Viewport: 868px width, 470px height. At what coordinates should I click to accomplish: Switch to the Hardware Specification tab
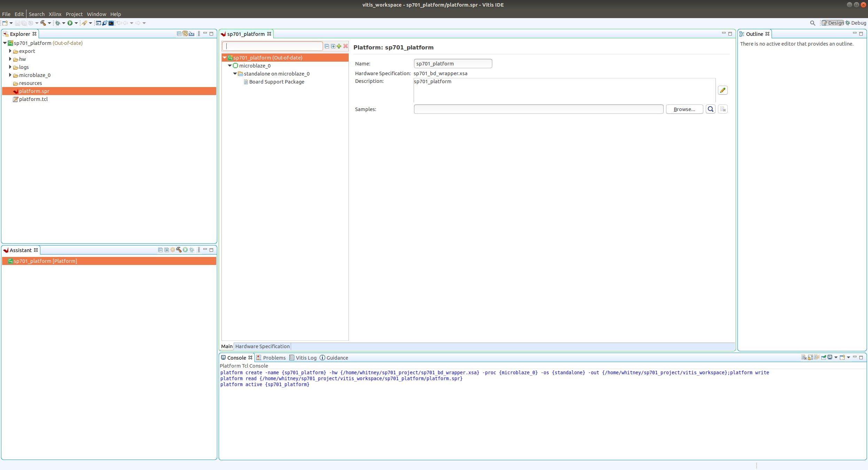[x=262, y=346]
